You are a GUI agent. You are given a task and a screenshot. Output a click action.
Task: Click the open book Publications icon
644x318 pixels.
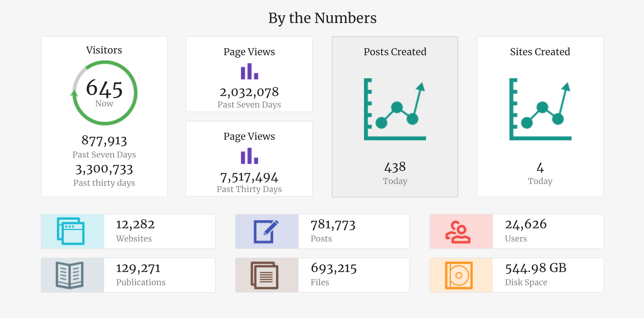(x=70, y=275)
